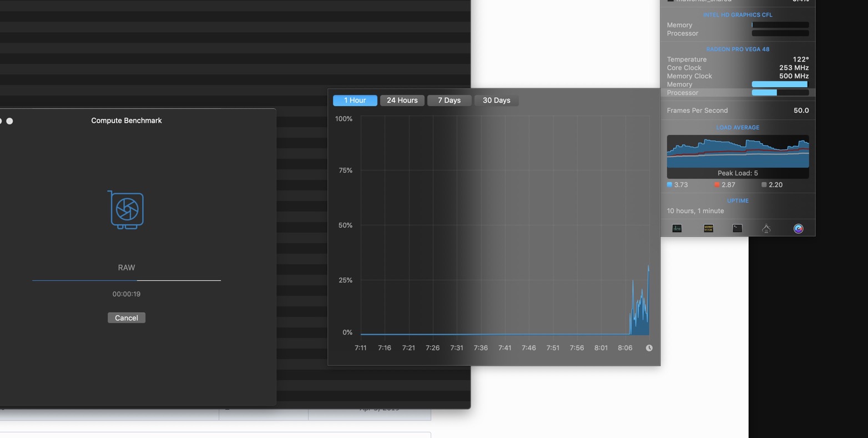Click the RAW test label in benchmark

[127, 268]
